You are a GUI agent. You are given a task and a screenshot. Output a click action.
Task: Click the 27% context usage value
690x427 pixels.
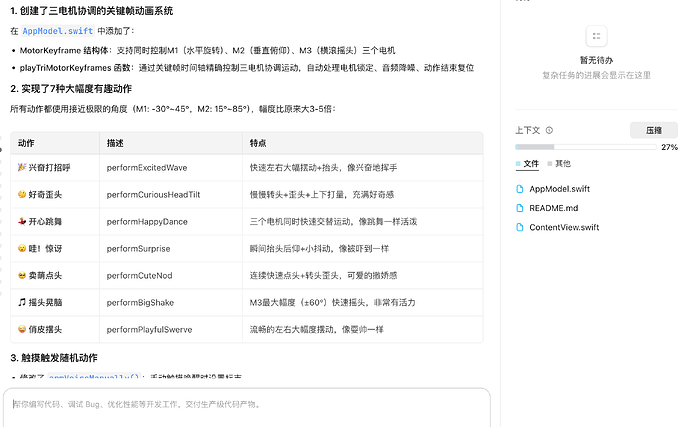pos(669,147)
